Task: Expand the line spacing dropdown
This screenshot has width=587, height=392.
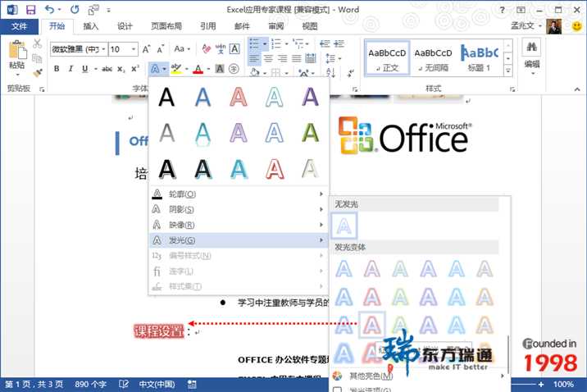Action: (339, 58)
